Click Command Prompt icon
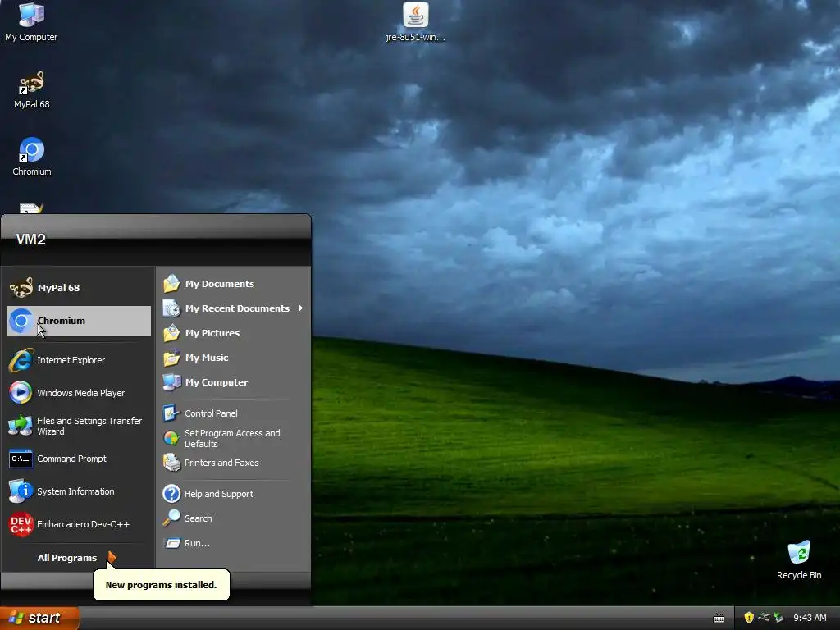Image resolution: width=840 pixels, height=630 pixels. (x=21, y=459)
